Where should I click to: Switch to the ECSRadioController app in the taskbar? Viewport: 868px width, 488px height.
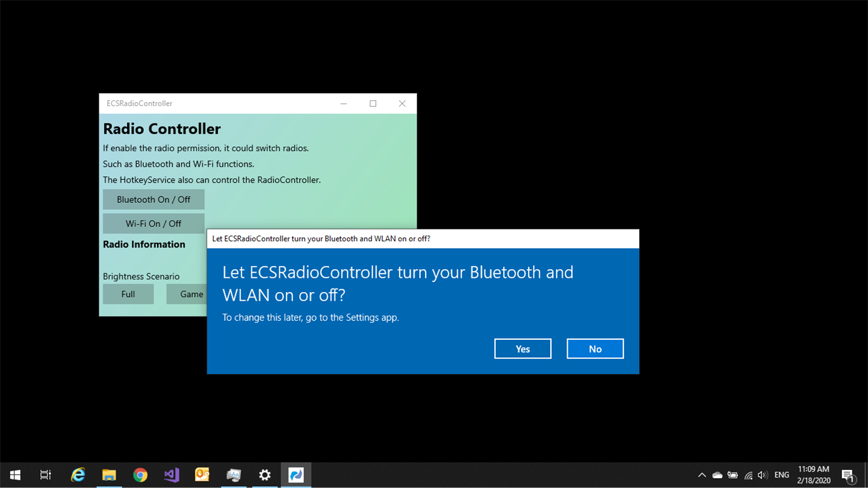[x=296, y=474]
